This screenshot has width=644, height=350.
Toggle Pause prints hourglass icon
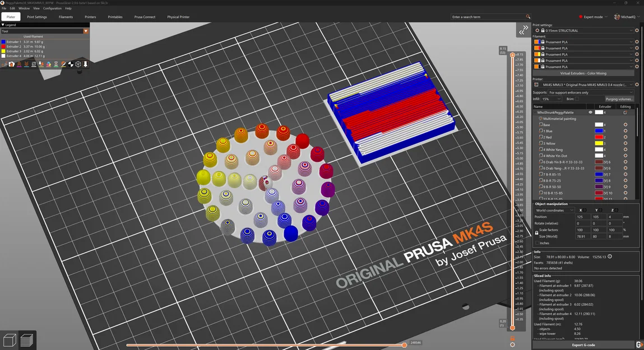click(56, 64)
